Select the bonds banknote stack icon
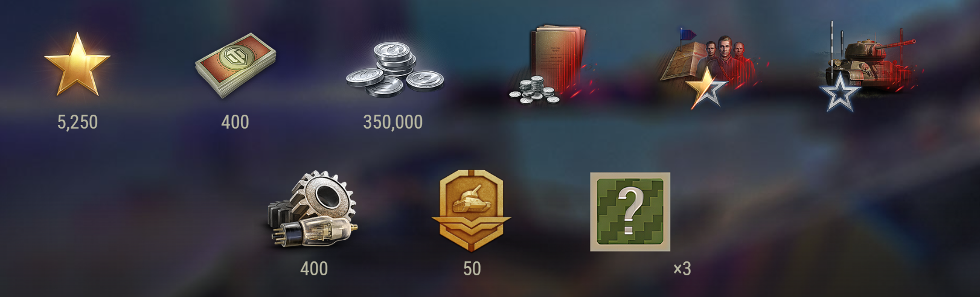980x297 pixels. (x=236, y=65)
